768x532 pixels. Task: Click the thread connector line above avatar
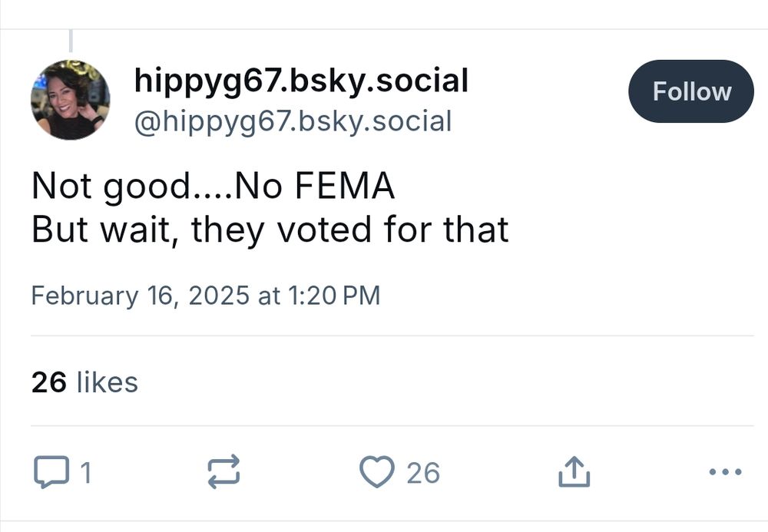[x=71, y=41]
